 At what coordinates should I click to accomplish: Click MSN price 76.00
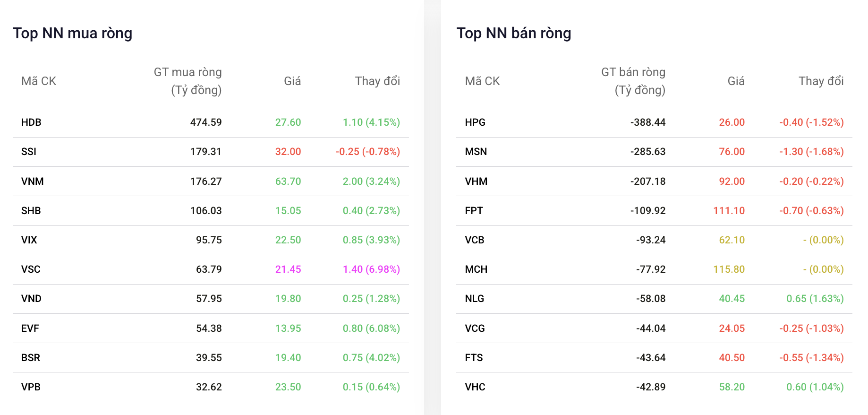click(732, 152)
